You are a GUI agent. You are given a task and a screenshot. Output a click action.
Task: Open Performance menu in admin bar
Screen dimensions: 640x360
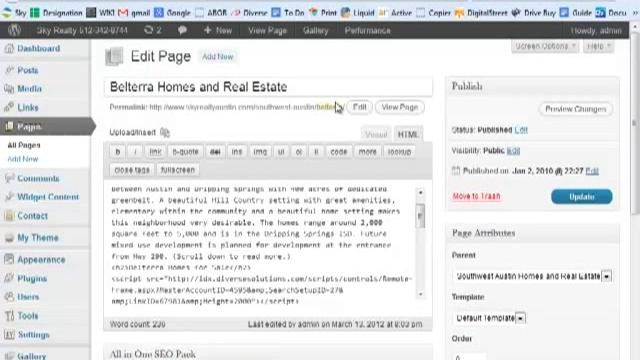pyautogui.click(x=367, y=30)
